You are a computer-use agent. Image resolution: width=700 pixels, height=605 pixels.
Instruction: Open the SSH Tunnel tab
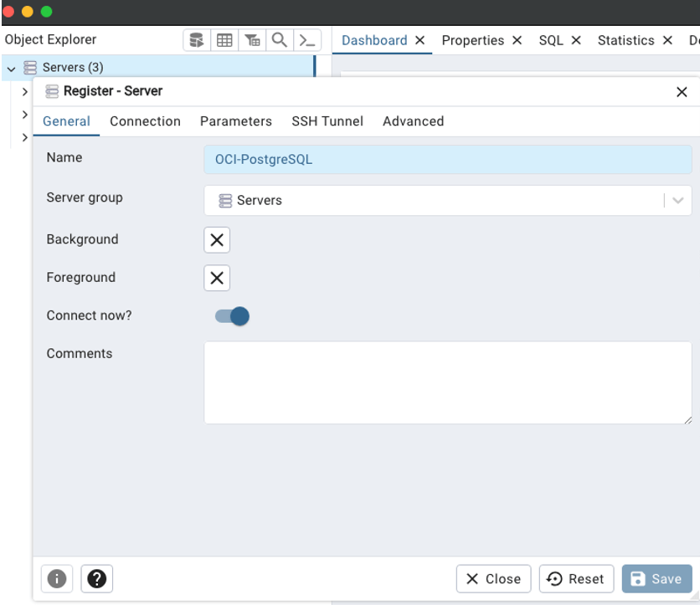327,121
